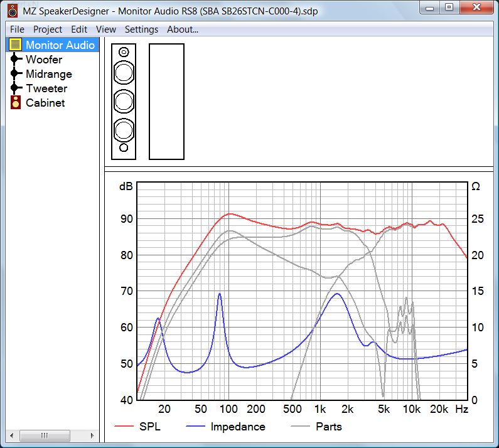Click the red SPL legend line
This screenshot has width=499, height=448.
124,427
